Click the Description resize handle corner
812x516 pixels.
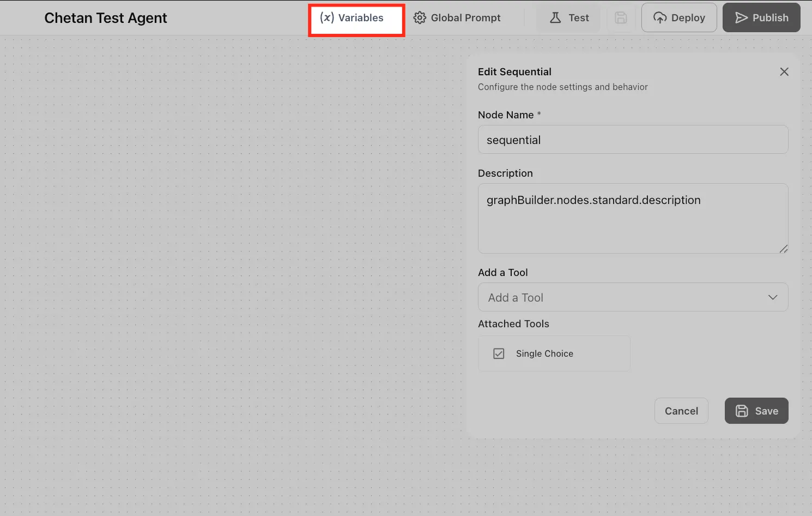click(784, 249)
